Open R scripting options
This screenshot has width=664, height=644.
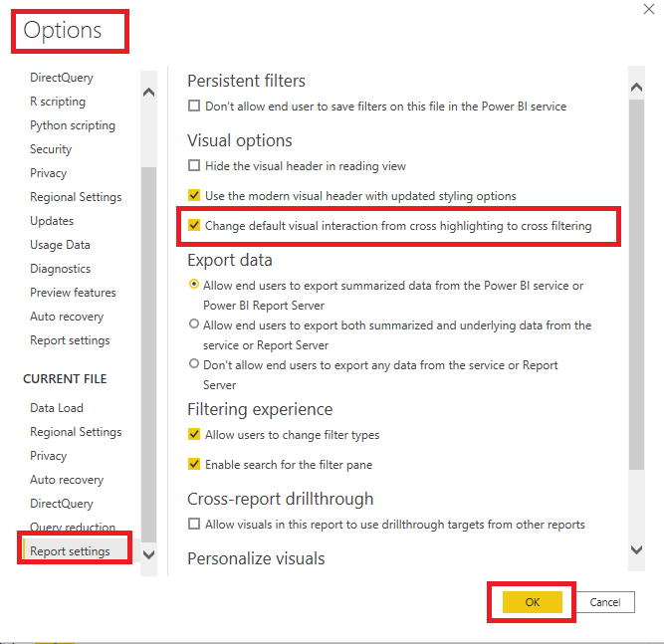(x=58, y=102)
